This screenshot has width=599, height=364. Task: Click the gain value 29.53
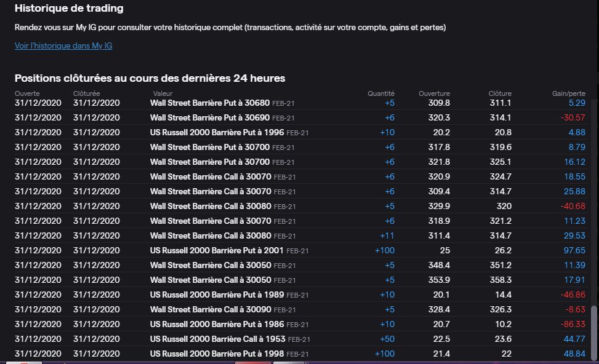(574, 235)
